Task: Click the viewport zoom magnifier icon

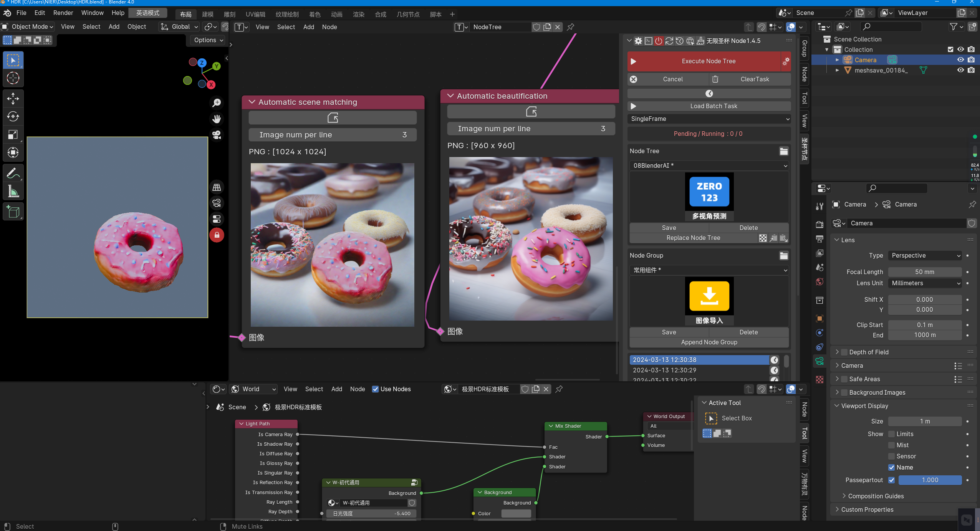Action: (217, 103)
